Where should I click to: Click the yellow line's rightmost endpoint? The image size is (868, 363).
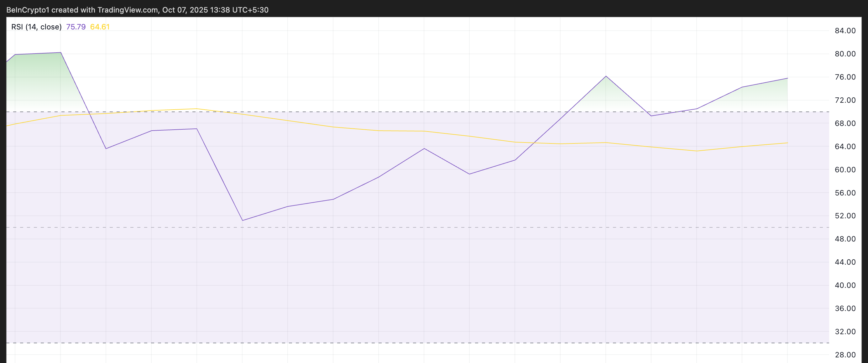(787, 143)
